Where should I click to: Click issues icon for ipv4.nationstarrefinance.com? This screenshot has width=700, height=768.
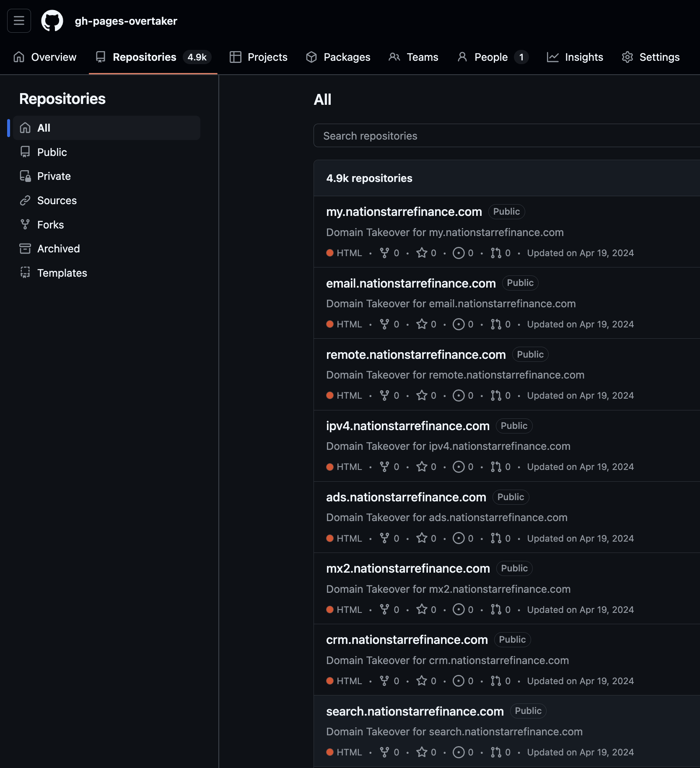point(459,467)
